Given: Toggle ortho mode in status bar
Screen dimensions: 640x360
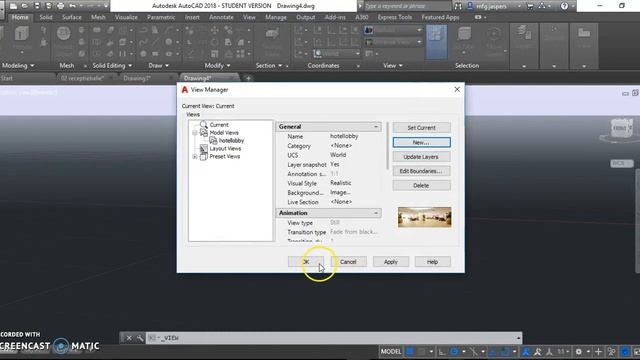Looking at the screenshot, I should [442, 351].
